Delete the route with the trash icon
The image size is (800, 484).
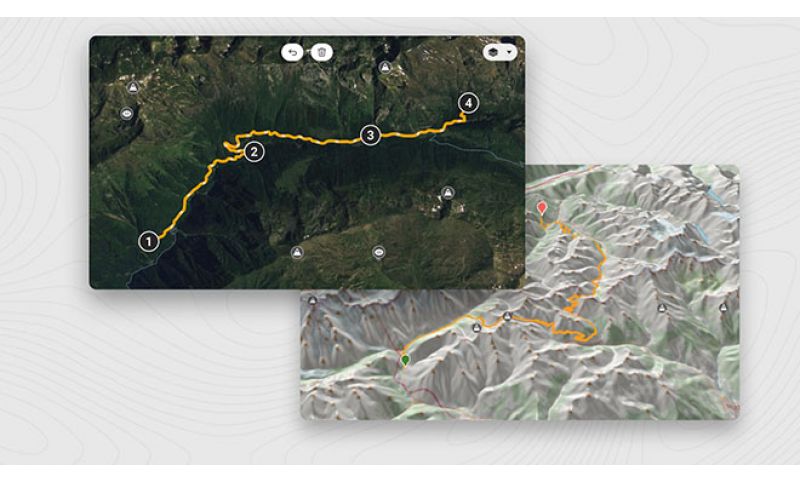pyautogui.click(x=322, y=53)
